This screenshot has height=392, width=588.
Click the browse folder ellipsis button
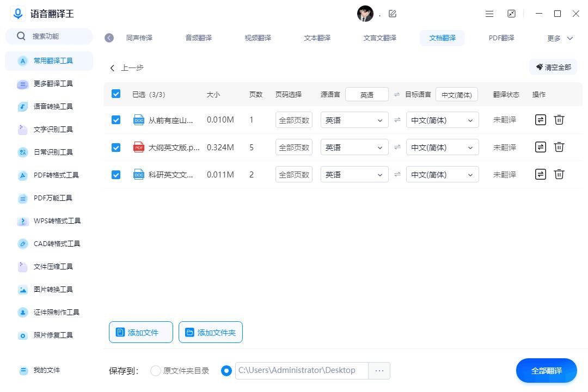379,371
